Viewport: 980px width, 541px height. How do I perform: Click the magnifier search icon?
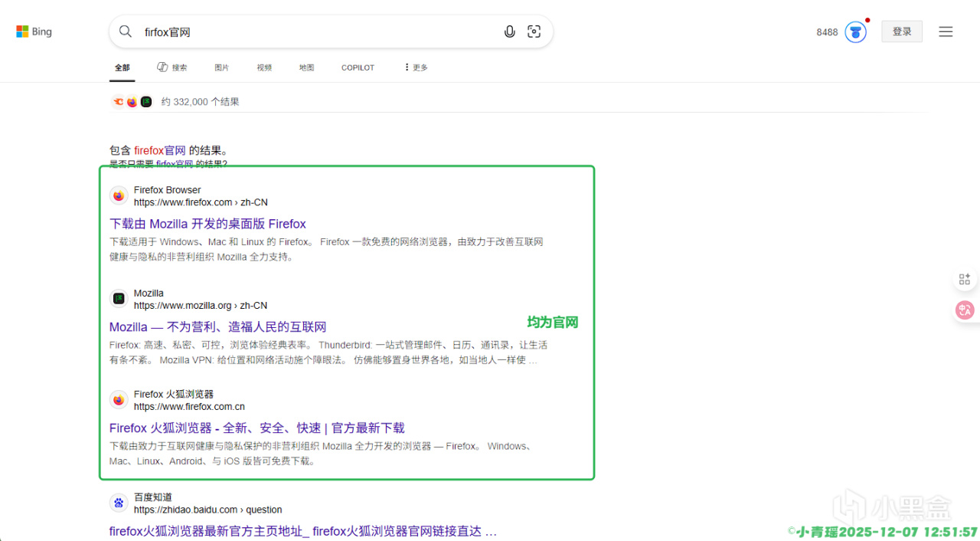pos(125,31)
